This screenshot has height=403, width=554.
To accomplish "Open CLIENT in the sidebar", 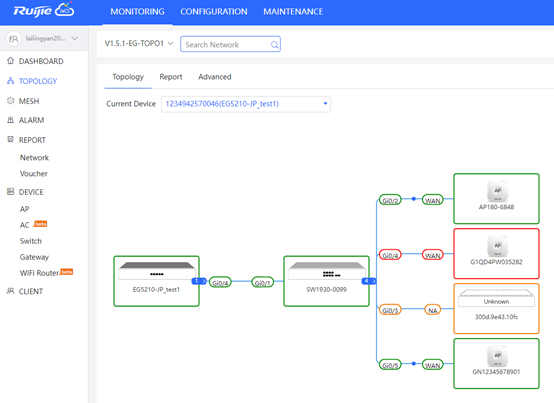I will click(x=31, y=291).
